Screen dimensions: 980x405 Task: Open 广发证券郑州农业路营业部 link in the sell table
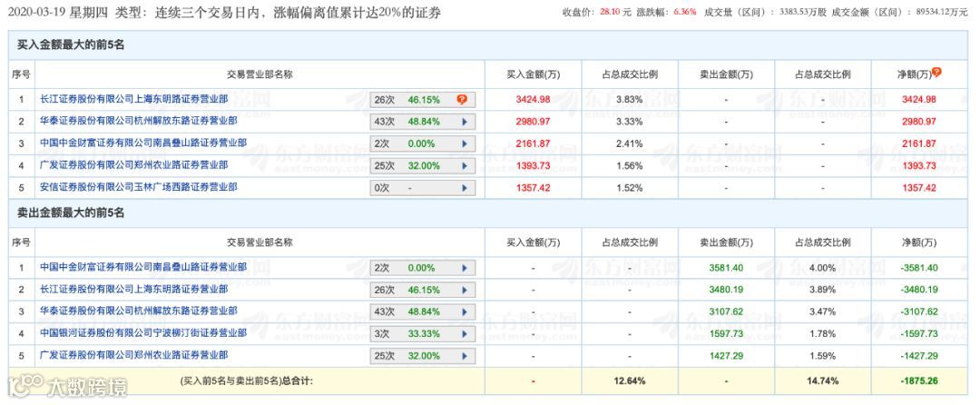(x=133, y=355)
